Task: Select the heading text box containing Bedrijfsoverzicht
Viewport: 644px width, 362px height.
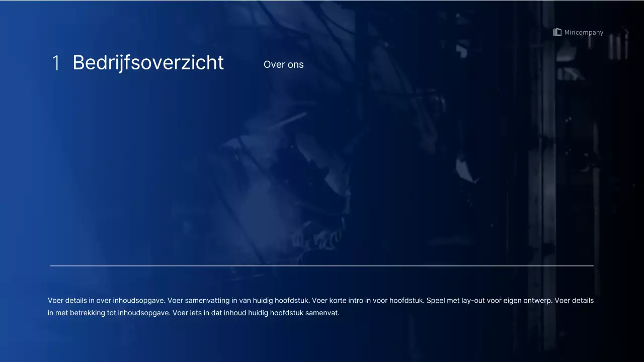Action: pyautogui.click(x=148, y=62)
